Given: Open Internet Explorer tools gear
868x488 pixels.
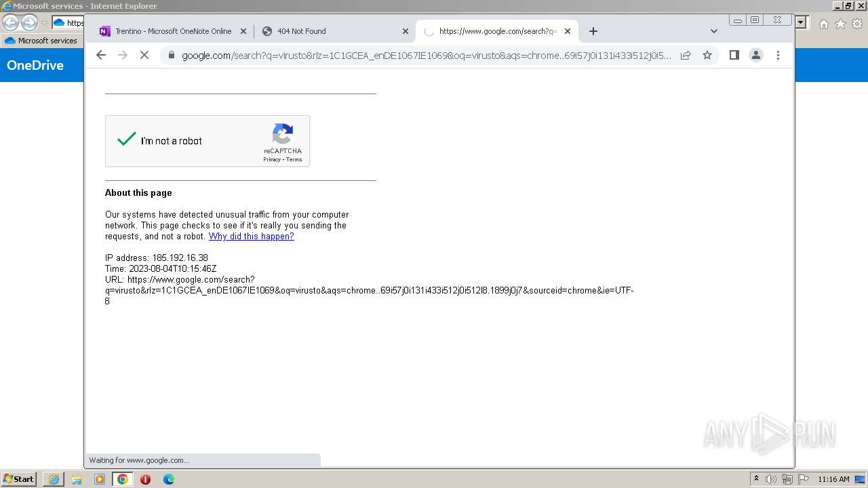Looking at the screenshot, I should tap(857, 24).
